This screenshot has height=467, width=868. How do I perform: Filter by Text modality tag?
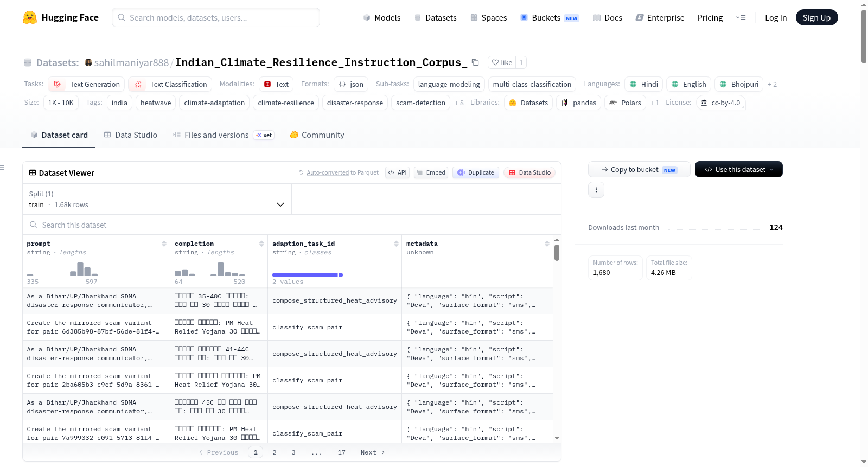tap(276, 84)
